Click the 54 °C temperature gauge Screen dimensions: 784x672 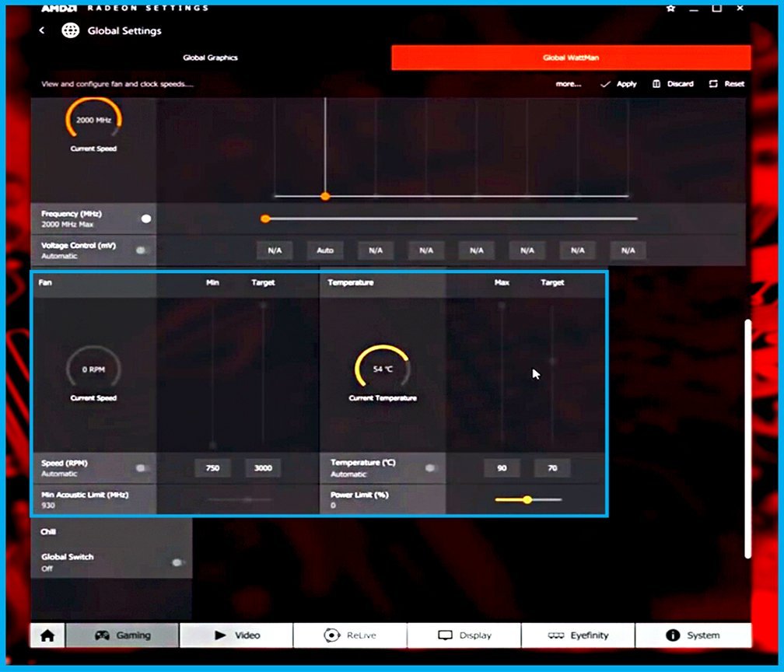(383, 367)
